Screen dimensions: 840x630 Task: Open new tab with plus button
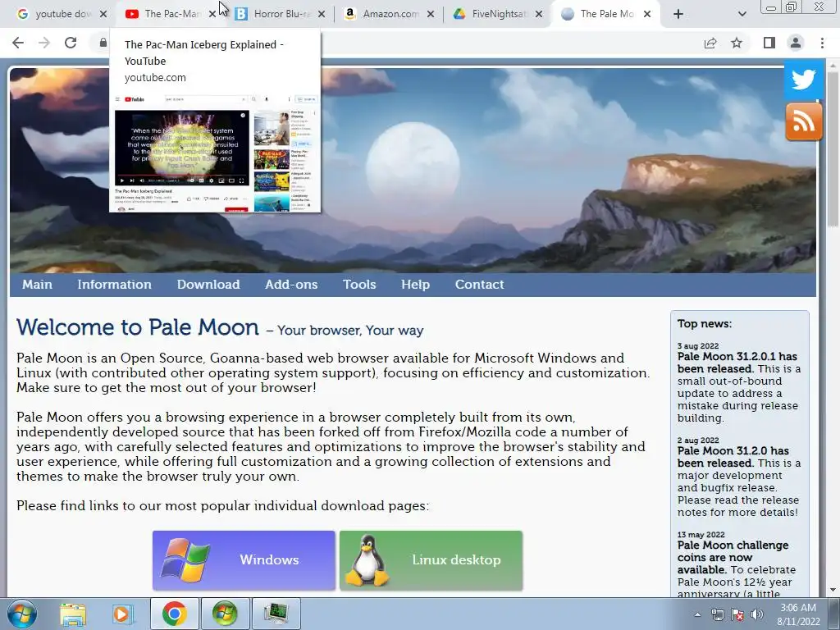pos(678,14)
